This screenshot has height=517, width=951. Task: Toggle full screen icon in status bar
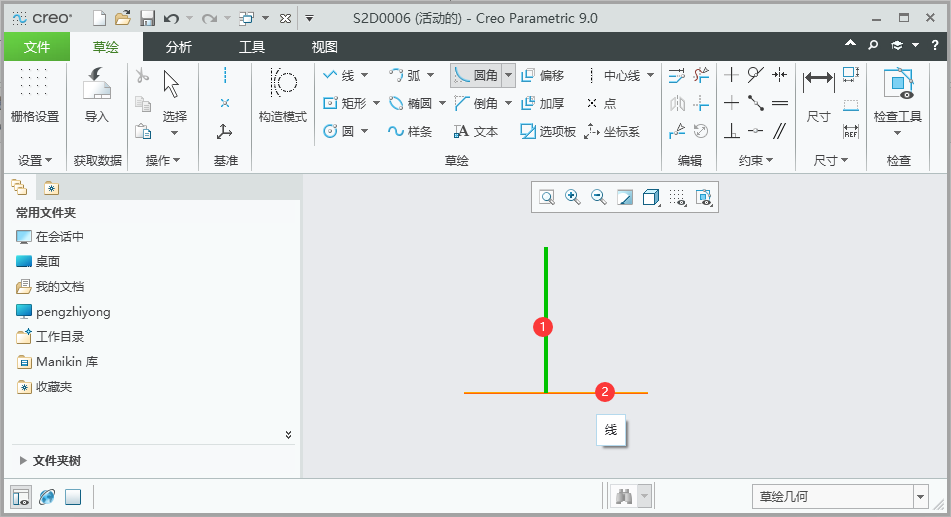pyautogui.click(x=73, y=497)
